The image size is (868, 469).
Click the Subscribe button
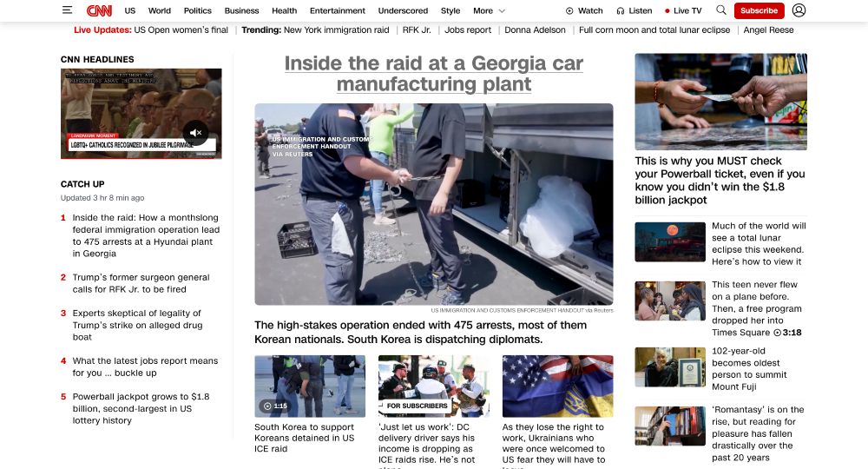click(759, 10)
